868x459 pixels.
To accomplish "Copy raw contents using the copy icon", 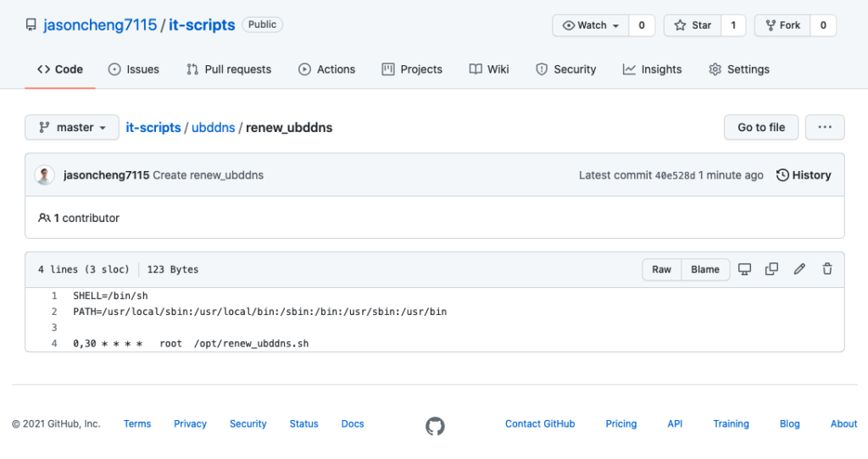I will [771, 269].
